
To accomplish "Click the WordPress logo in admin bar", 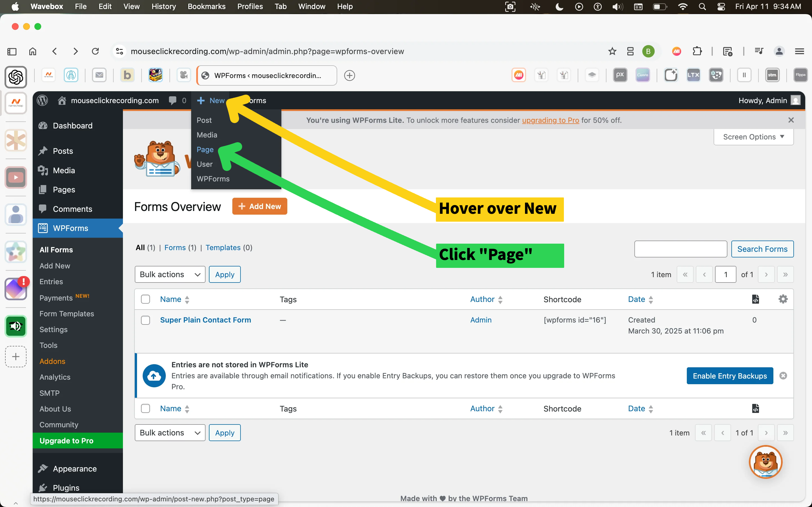I will (42, 100).
